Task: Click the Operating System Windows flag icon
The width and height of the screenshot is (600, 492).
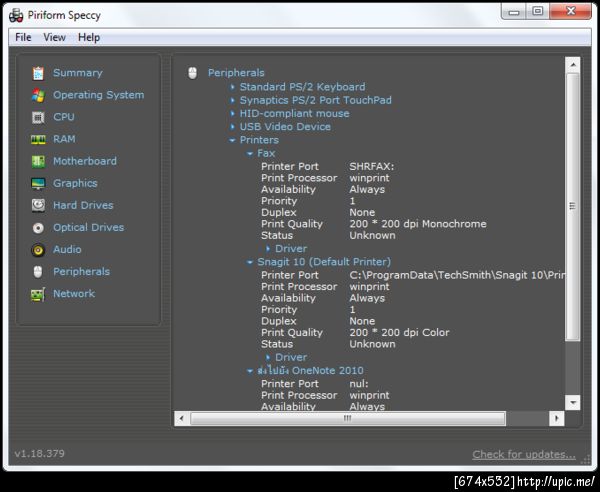Action: [x=38, y=95]
